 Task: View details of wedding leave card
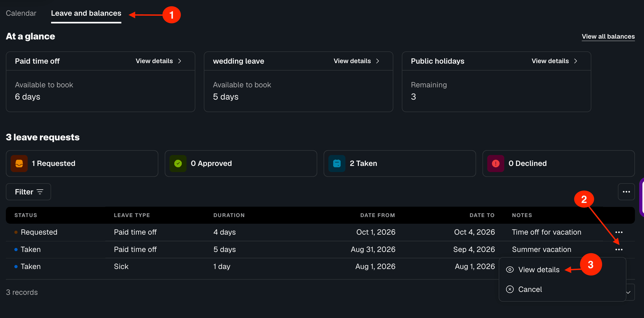coord(356,61)
